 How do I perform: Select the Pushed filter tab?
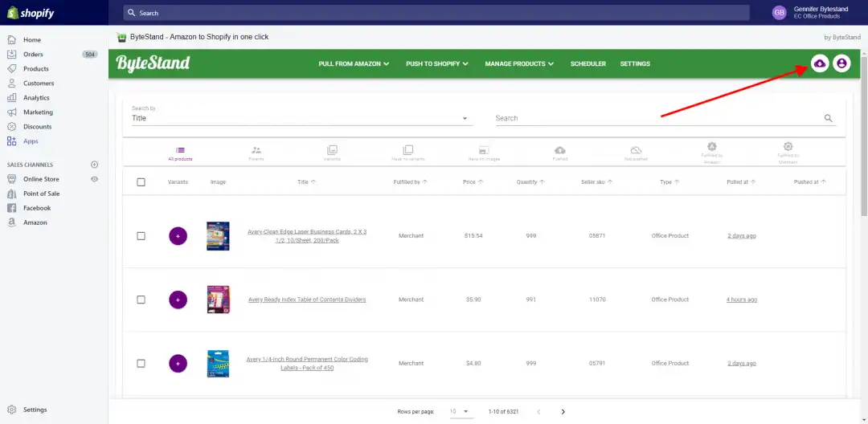tap(559, 153)
